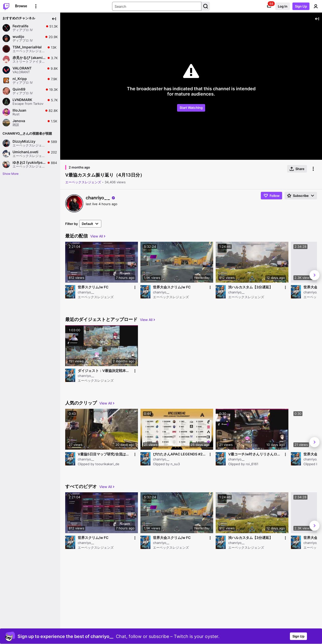Click UmichanLoveti channel avatar
Viewport: 322px width, 644px height.
tap(6, 154)
